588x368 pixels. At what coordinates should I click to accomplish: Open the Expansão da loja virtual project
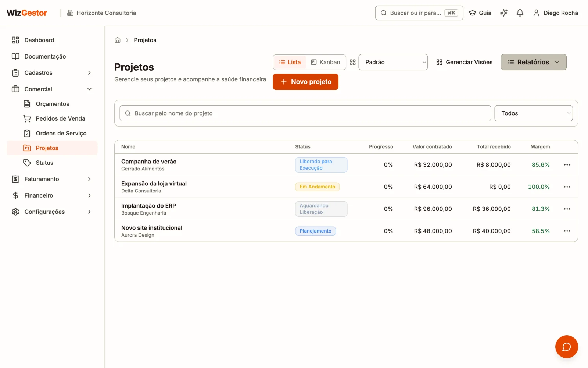pyautogui.click(x=154, y=184)
